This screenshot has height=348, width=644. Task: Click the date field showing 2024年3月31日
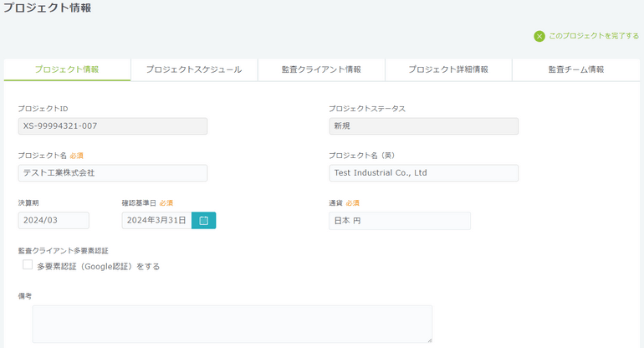[156, 220]
